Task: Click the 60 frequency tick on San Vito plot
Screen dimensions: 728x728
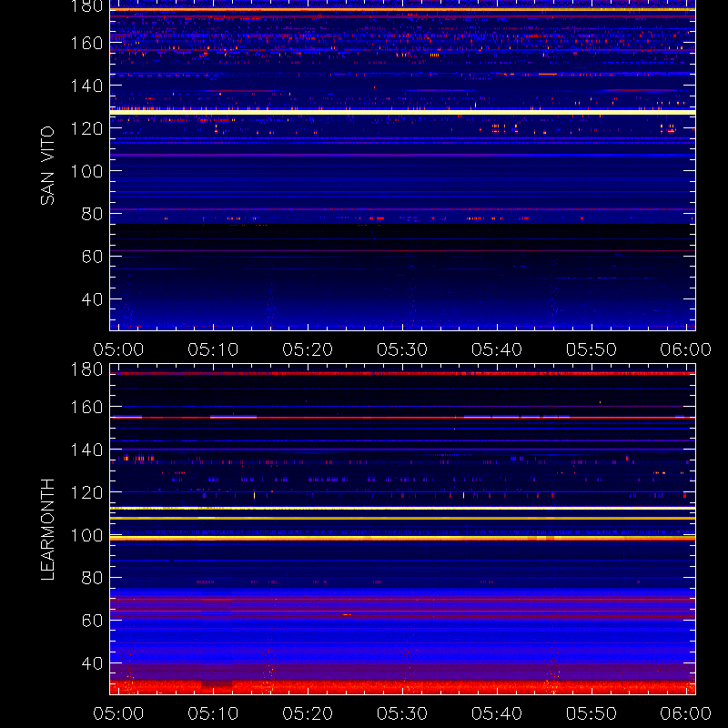Action: pyautogui.click(x=93, y=257)
